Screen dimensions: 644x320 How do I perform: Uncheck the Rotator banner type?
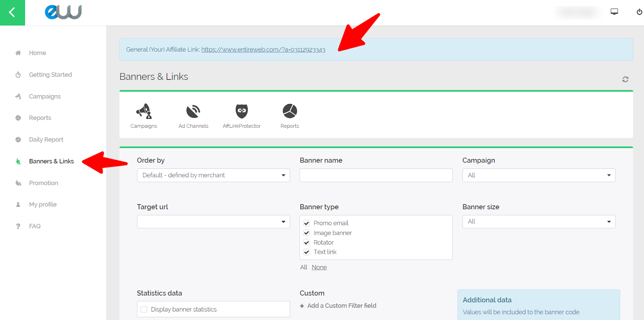(x=307, y=243)
